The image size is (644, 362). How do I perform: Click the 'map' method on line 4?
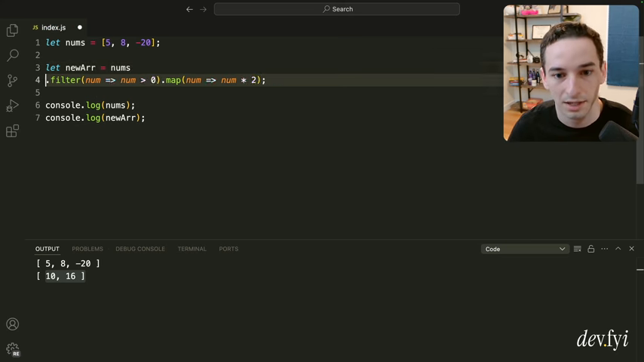(x=173, y=80)
